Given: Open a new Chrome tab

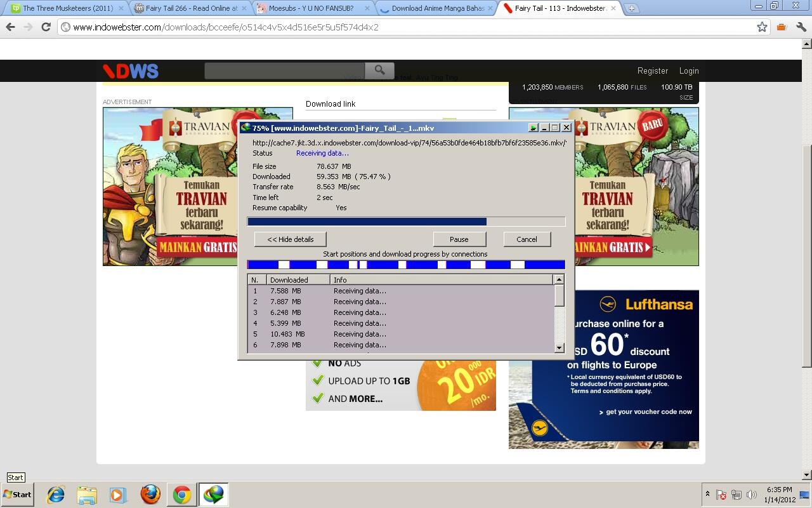Looking at the screenshot, I should click(x=631, y=8).
